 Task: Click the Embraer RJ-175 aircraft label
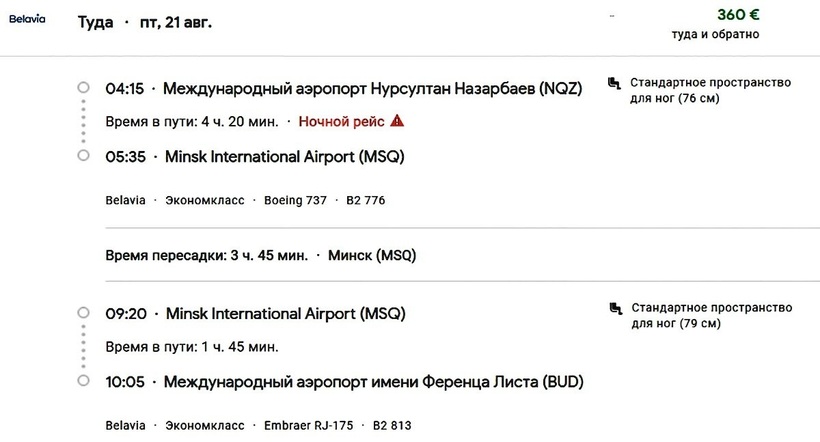(x=308, y=425)
